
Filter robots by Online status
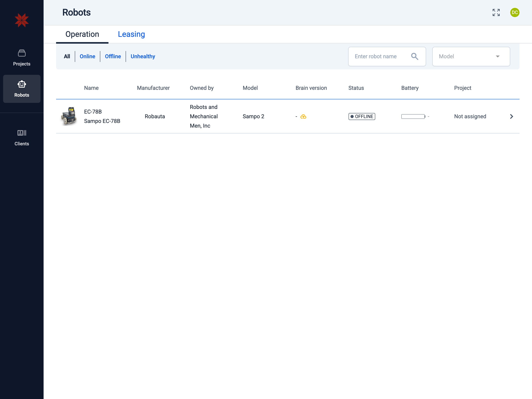pyautogui.click(x=87, y=56)
